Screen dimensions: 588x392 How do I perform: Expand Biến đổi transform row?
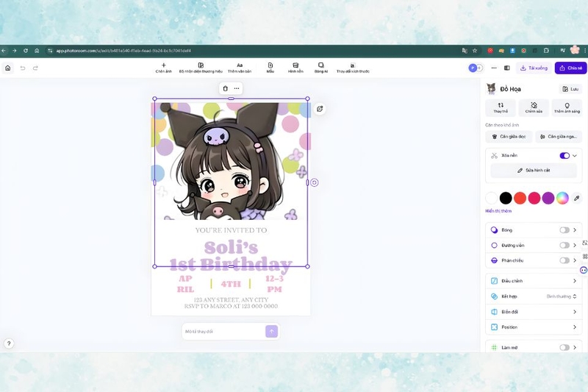coord(534,312)
